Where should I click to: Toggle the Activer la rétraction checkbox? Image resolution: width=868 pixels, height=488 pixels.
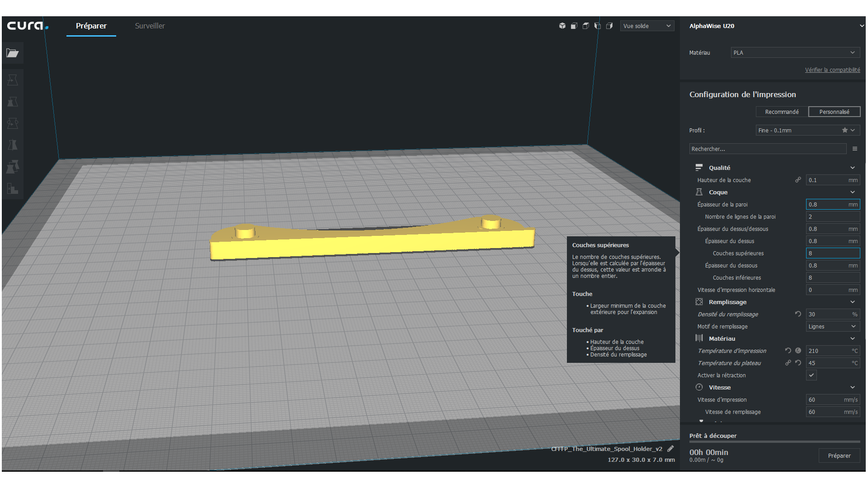point(811,375)
